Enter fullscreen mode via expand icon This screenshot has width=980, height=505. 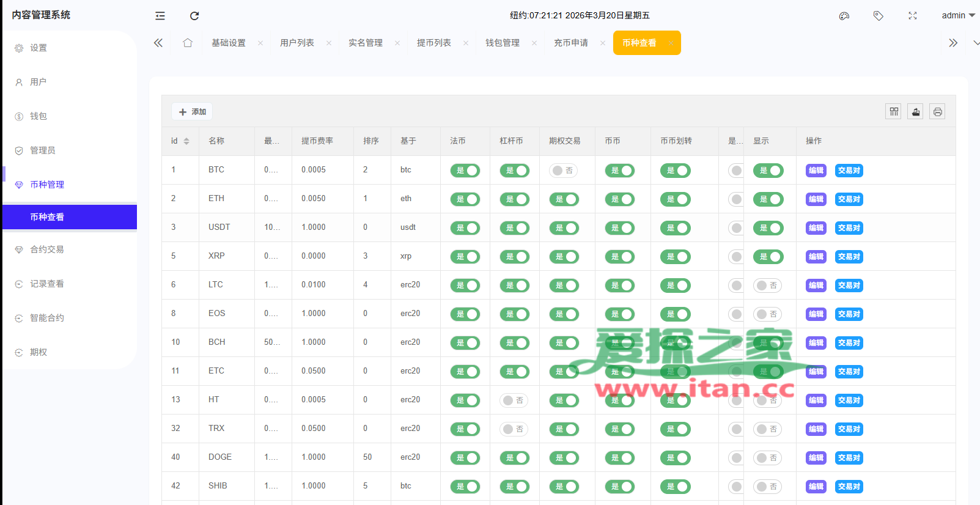[913, 16]
